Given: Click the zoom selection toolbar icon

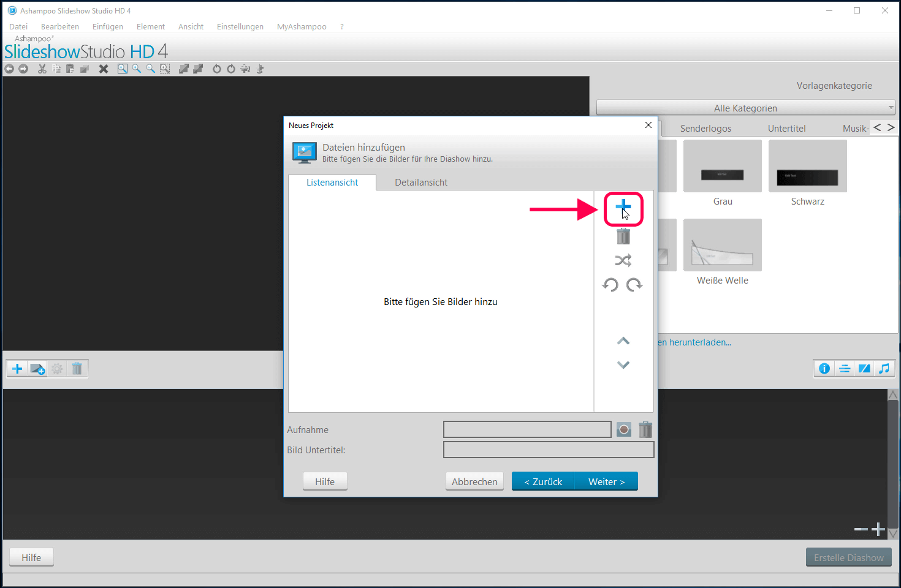Looking at the screenshot, I should point(165,69).
